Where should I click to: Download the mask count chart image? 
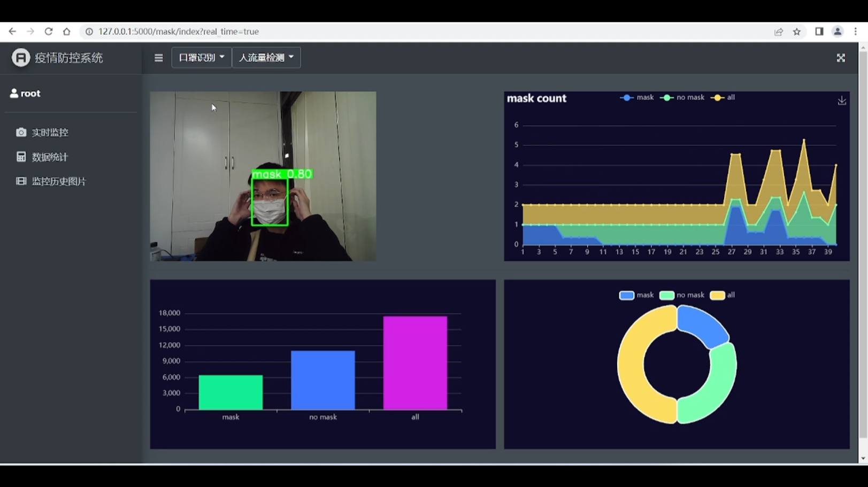842,101
